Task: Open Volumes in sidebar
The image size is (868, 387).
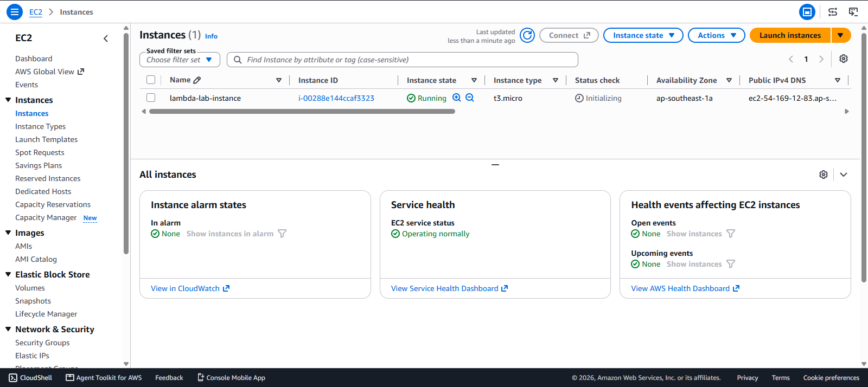Action: point(30,288)
